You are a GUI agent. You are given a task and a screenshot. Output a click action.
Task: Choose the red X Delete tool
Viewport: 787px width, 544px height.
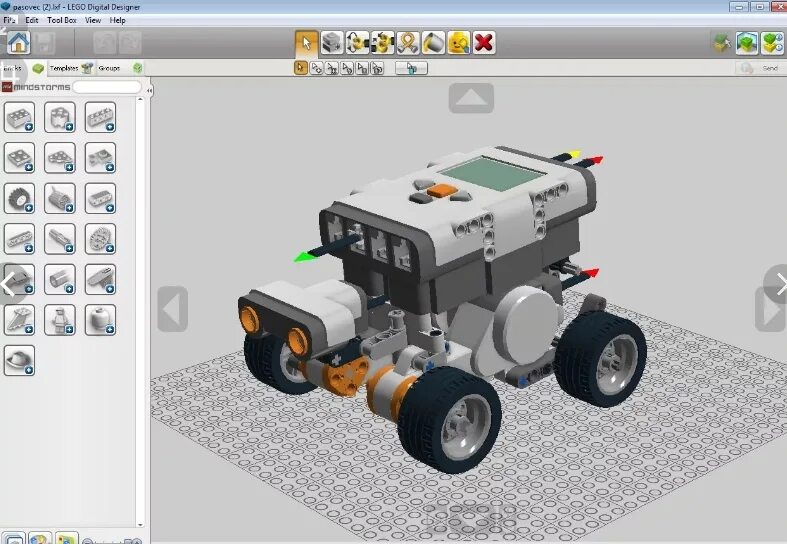pyautogui.click(x=484, y=43)
